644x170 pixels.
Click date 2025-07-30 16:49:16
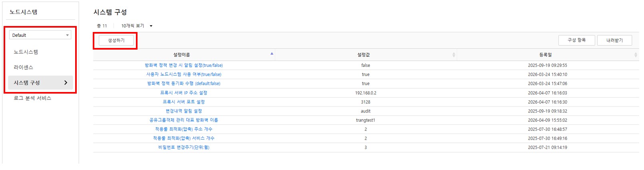click(x=547, y=138)
